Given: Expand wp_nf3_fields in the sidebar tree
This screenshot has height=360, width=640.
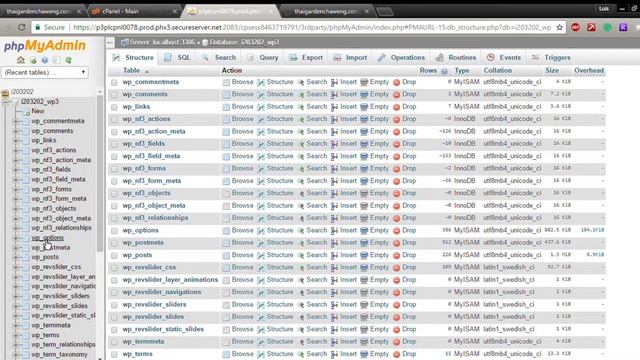Looking at the screenshot, I should (16, 170).
